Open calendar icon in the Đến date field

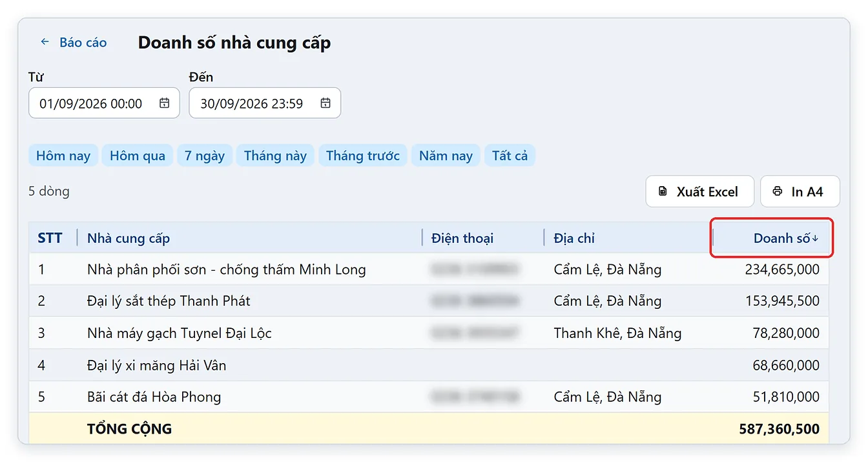325,103
